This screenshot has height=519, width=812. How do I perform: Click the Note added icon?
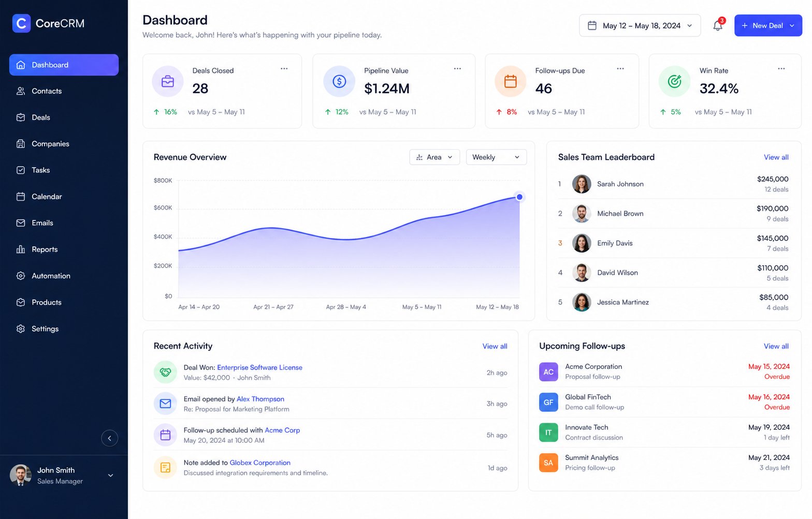[165, 468]
